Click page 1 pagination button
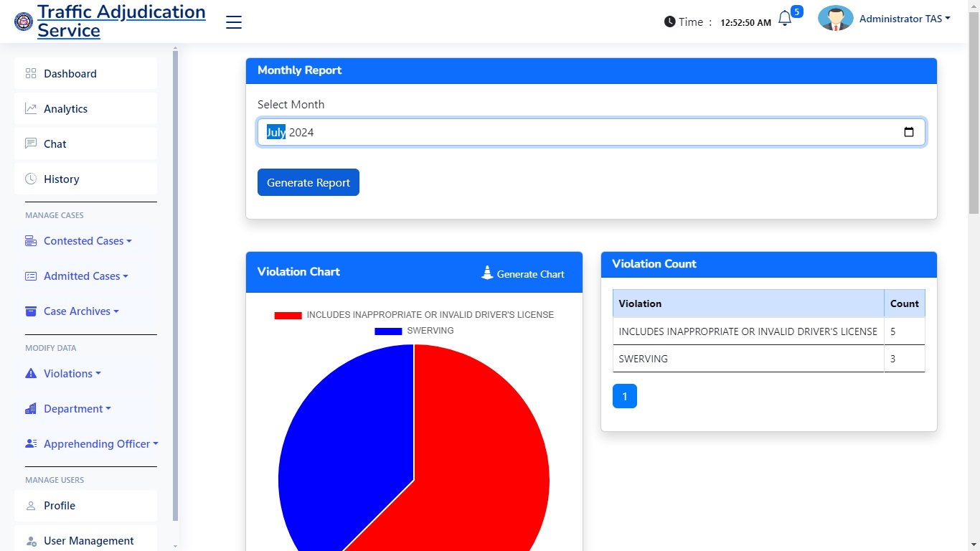 pyautogui.click(x=624, y=396)
